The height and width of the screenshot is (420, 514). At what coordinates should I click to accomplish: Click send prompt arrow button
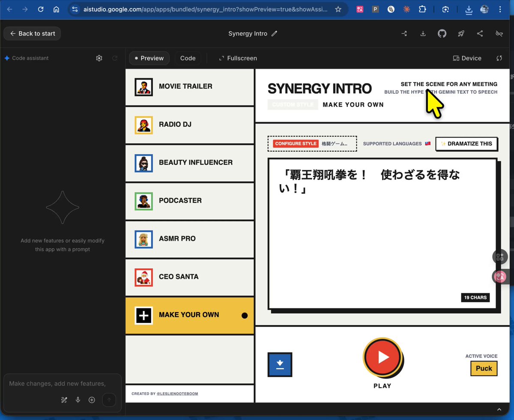[109, 400]
